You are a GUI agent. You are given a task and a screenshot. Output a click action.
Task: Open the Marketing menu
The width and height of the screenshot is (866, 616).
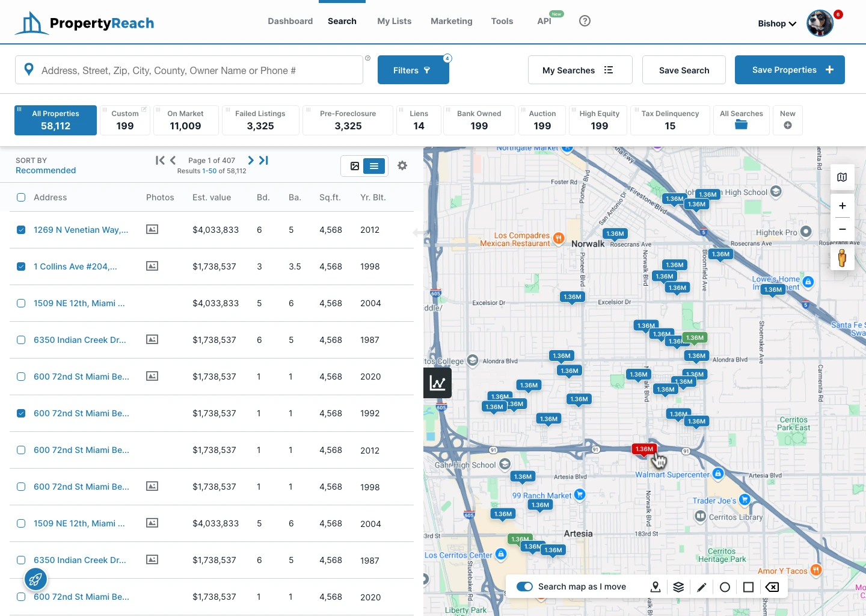coord(452,21)
